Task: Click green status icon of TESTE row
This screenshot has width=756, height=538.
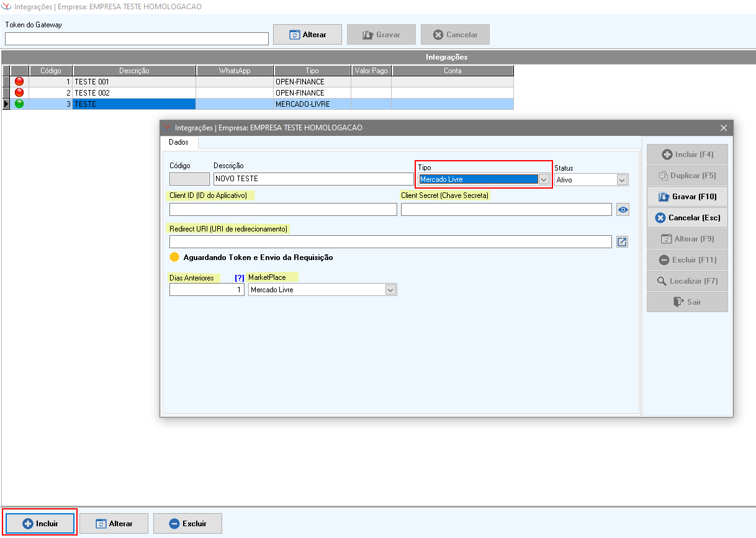Action: point(19,104)
